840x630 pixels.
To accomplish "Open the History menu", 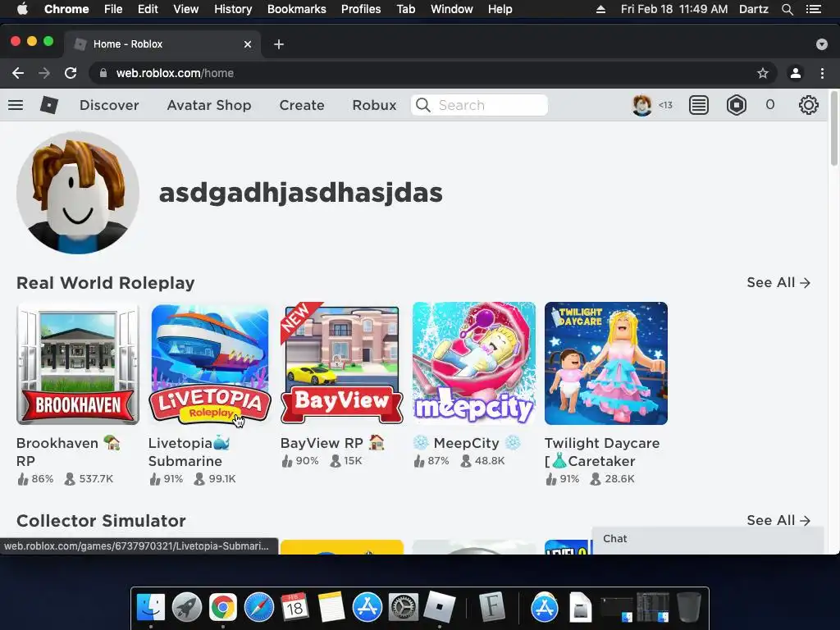I will 232,9.
